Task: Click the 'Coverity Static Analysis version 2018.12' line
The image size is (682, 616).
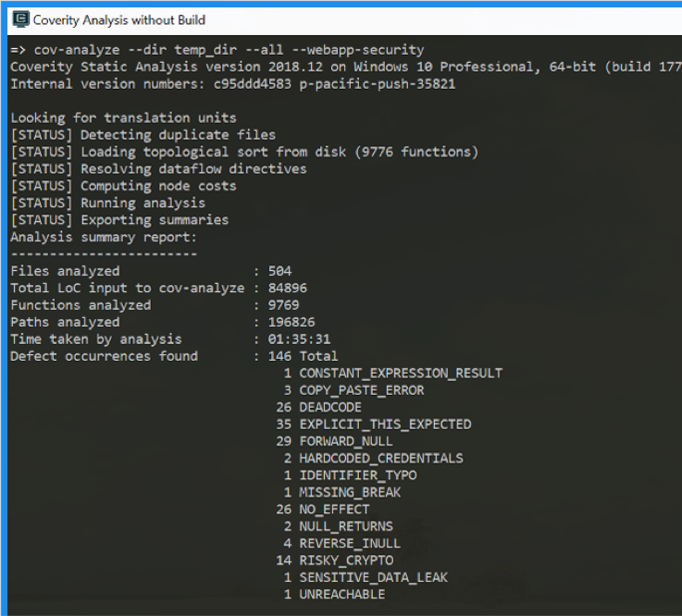Action: 346,67
